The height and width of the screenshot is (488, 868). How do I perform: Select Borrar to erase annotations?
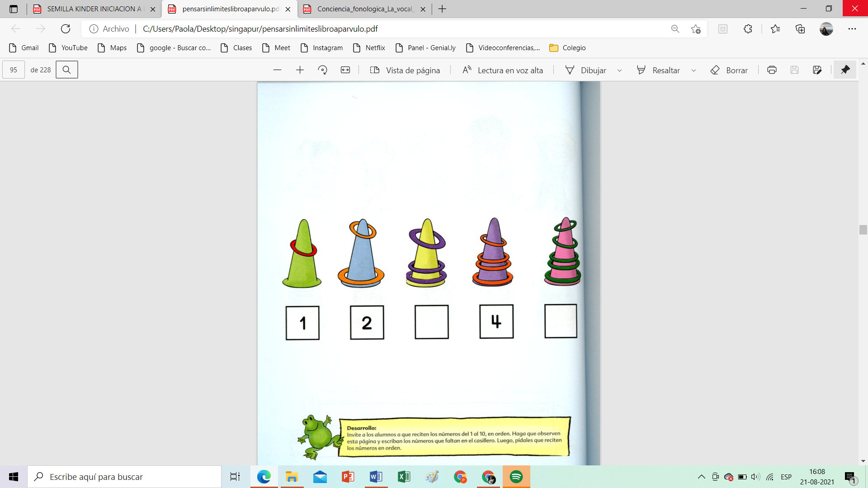click(729, 70)
